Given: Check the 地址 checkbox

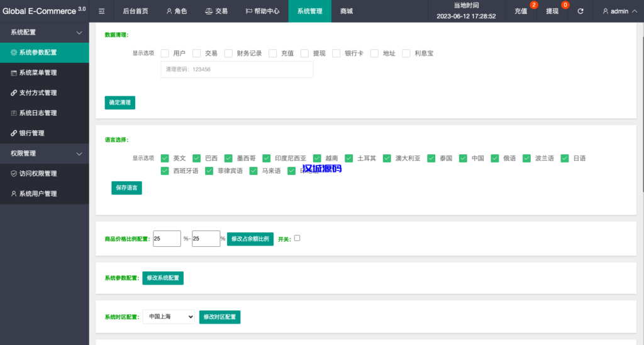Looking at the screenshot, I should point(374,53).
